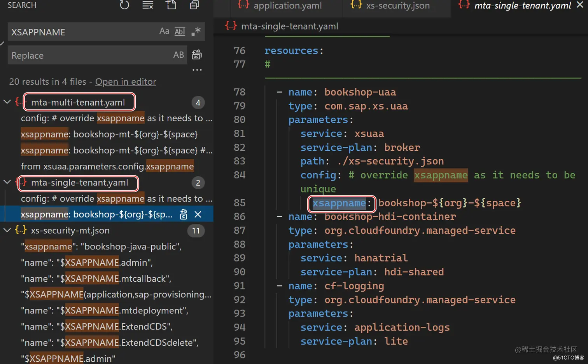Screen dimensions: 588x364
Task: Click "lite" service-plan value on line 95
Action: [396, 341]
